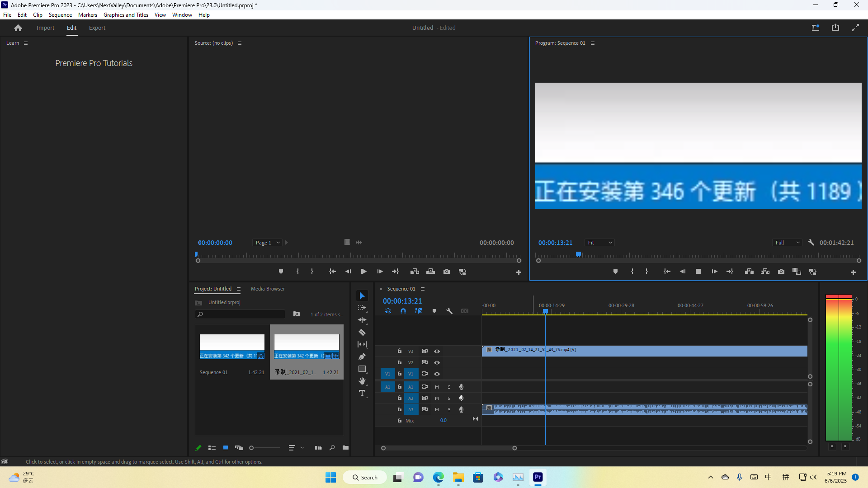The width and height of the screenshot is (868, 488).
Task: Select the Pen tool
Action: tap(362, 357)
